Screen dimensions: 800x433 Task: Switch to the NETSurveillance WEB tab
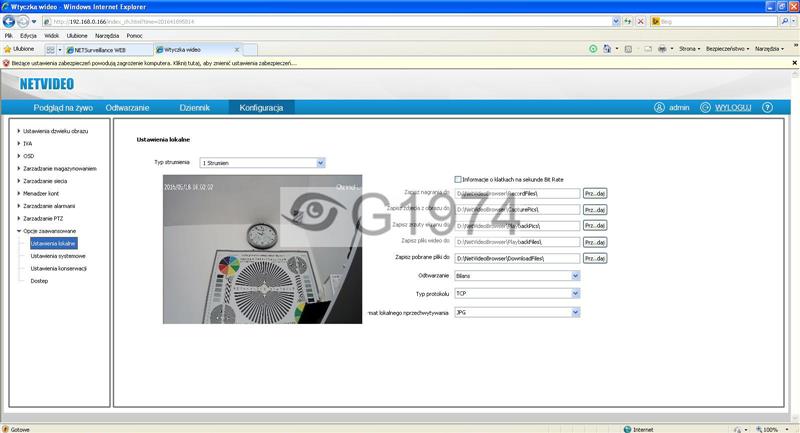pyautogui.click(x=109, y=49)
